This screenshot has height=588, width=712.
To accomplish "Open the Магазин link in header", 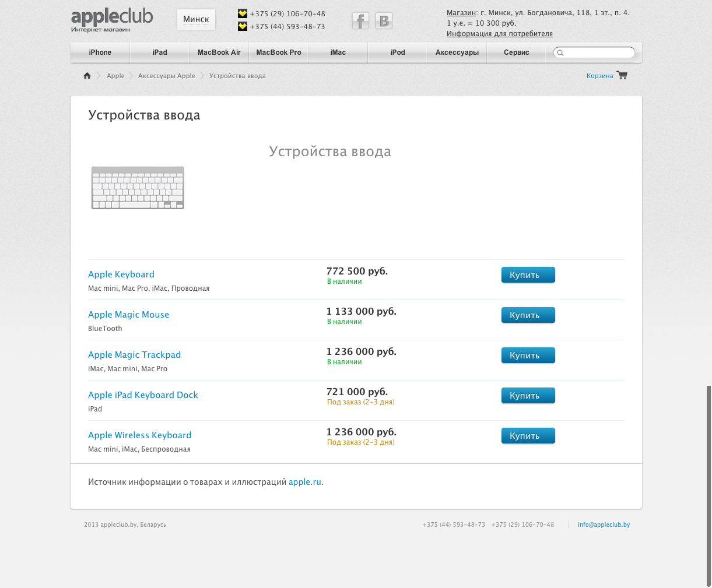I will pos(461,13).
